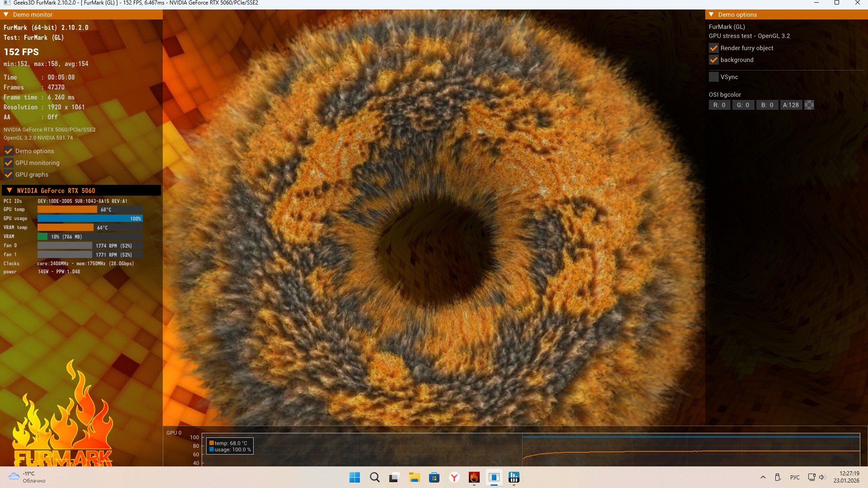Open Yandex Browser from taskbar
This screenshot has height=488, width=868.
(x=454, y=477)
